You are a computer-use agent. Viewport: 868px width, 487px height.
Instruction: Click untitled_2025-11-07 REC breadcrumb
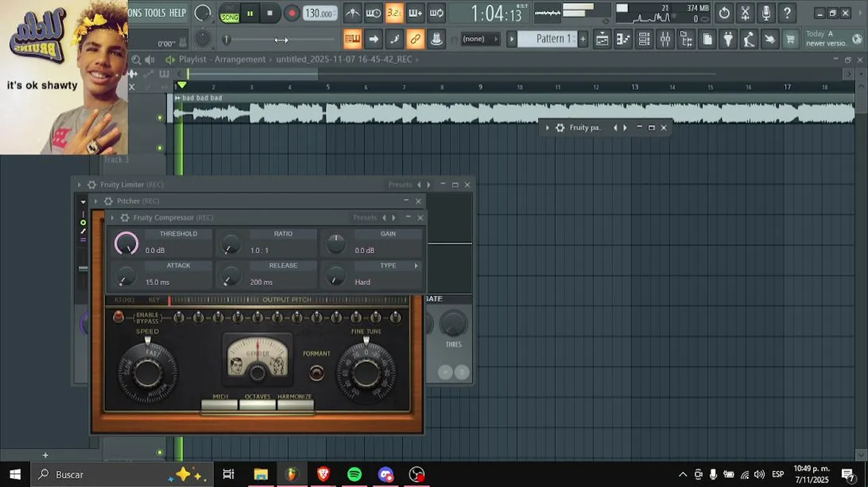point(344,60)
